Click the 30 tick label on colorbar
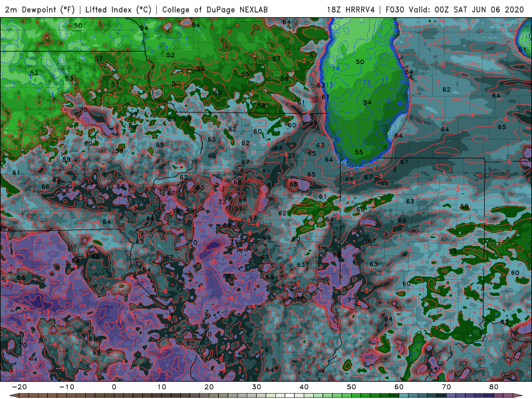The width and height of the screenshot is (532, 399). coord(257,387)
